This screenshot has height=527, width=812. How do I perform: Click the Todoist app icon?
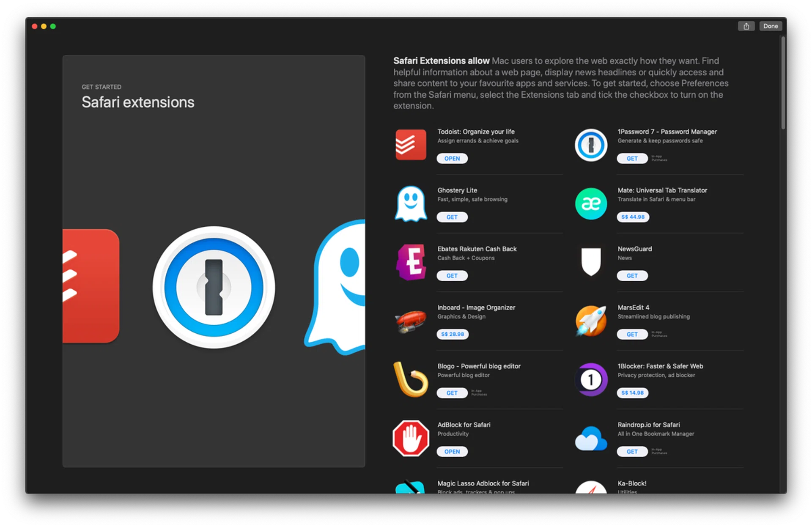[x=410, y=145]
